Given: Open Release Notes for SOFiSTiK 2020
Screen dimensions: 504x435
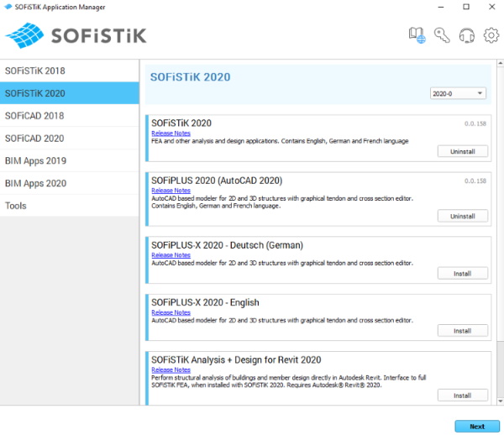Looking at the screenshot, I should click(171, 133).
